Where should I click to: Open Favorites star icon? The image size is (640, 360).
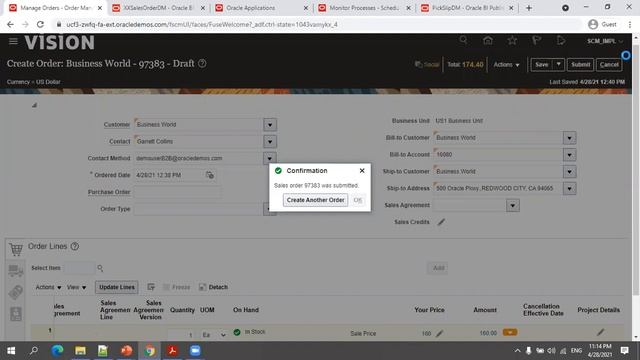(512, 40)
